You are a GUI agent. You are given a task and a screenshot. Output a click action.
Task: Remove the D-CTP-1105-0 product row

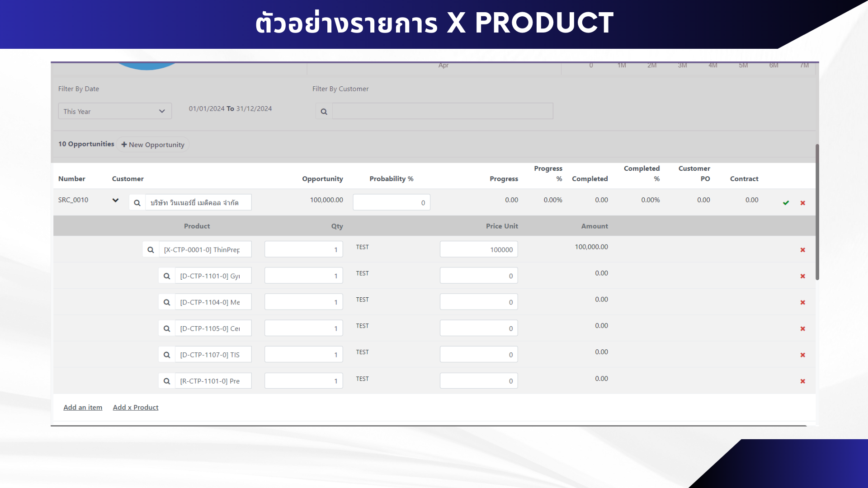[x=803, y=328]
